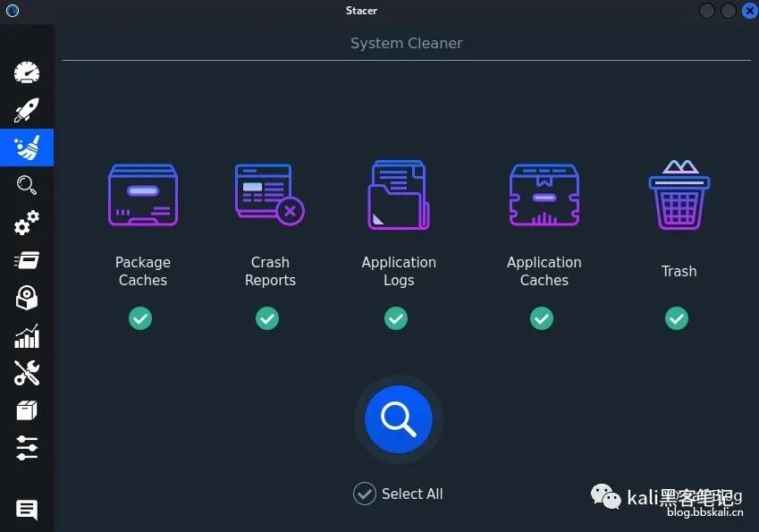Uncheck the Application Logs green checkmark
Screen dimensions: 759x532
pyautogui.click(x=396, y=318)
